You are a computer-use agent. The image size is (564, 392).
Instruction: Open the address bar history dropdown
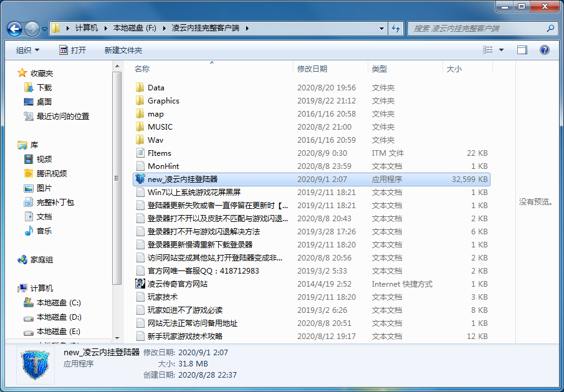tap(381, 29)
